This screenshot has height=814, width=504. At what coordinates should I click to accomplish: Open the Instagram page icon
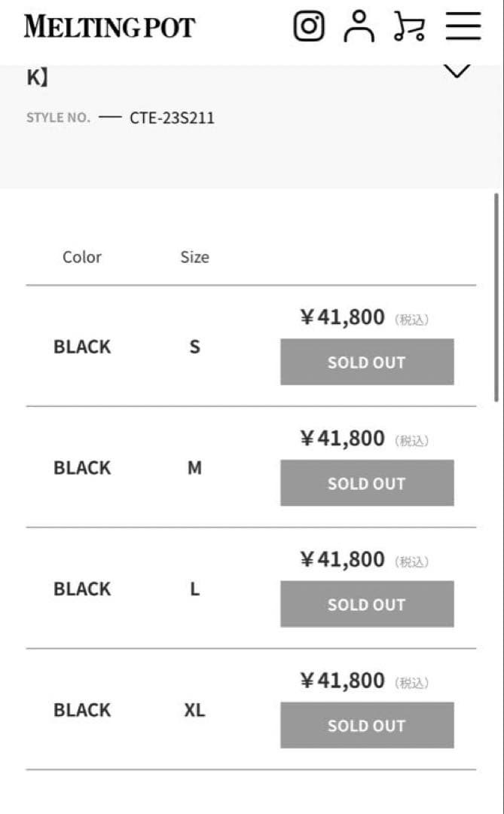(x=308, y=26)
